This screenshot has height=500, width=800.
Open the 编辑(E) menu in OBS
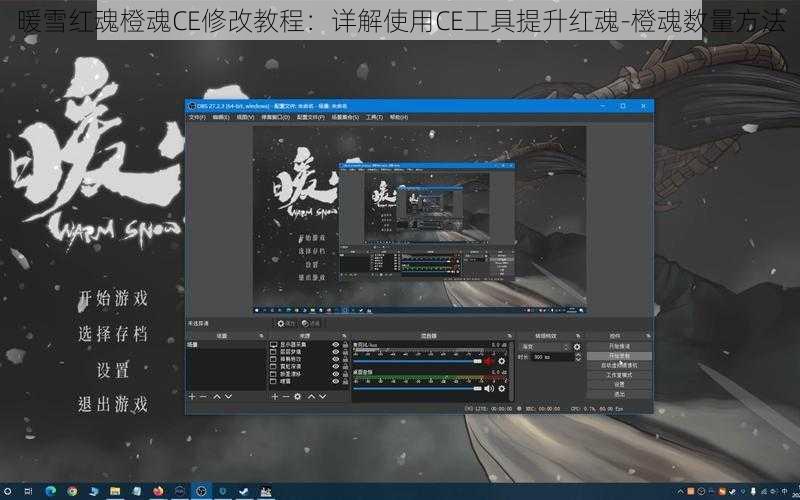(221, 117)
